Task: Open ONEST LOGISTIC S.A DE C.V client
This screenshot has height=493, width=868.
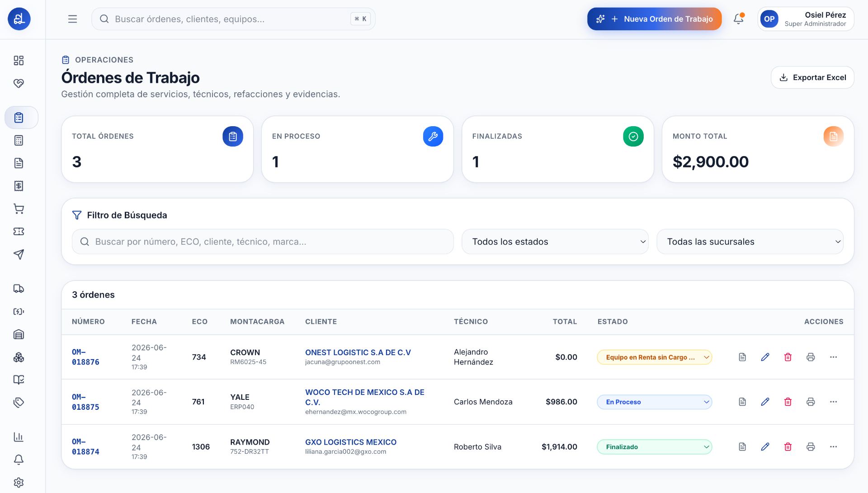Action: [358, 352]
